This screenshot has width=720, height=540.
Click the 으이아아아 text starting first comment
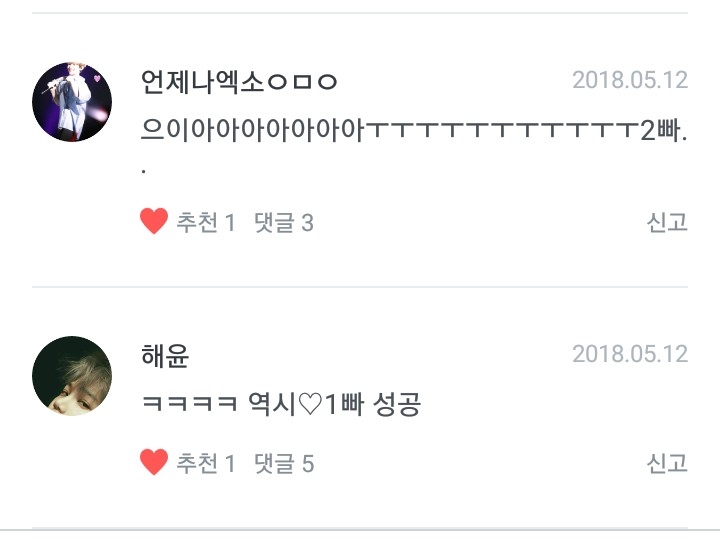pyautogui.click(x=252, y=130)
